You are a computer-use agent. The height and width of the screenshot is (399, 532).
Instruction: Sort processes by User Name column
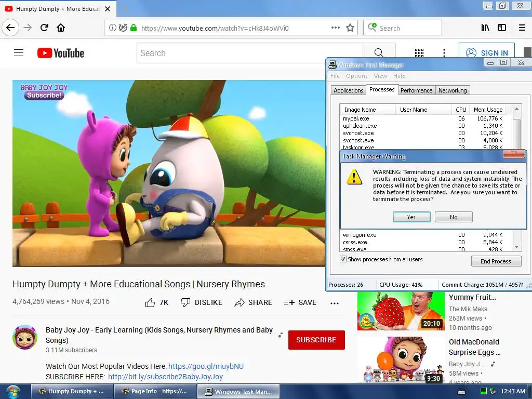click(x=423, y=110)
